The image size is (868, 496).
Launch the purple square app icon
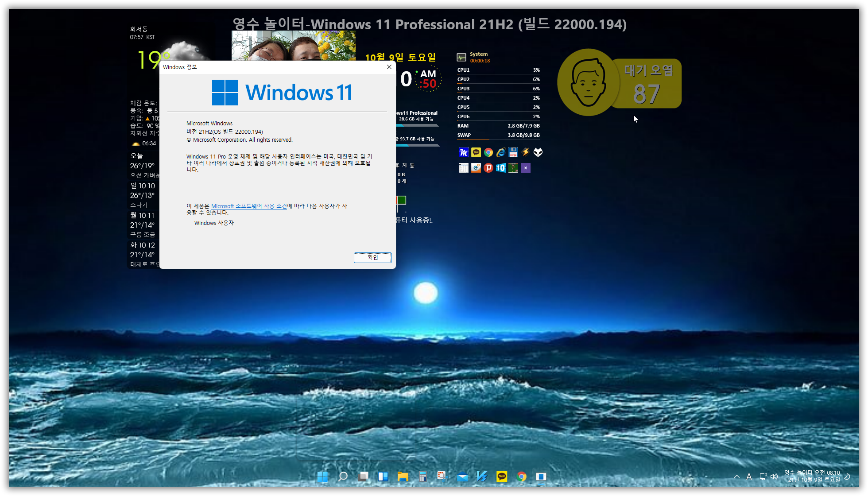pyautogui.click(x=526, y=168)
